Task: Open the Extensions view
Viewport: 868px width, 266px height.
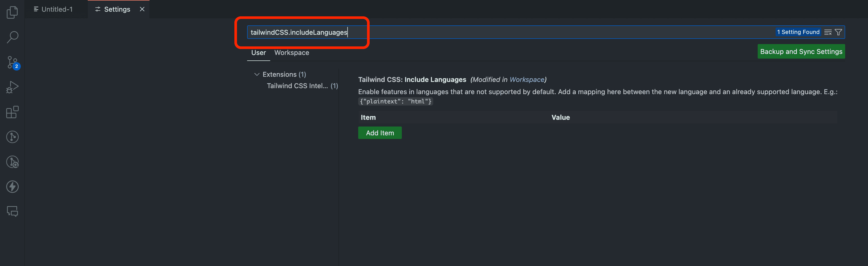Action: coord(12,112)
